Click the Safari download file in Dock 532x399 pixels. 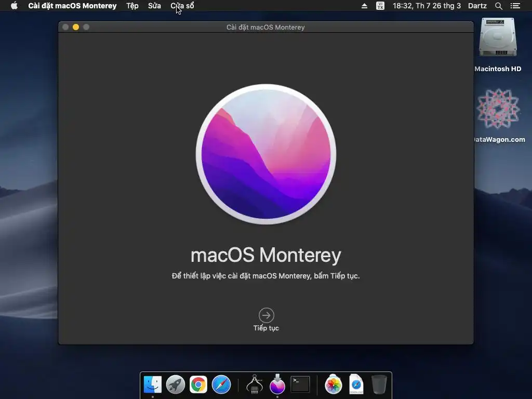pos(356,384)
